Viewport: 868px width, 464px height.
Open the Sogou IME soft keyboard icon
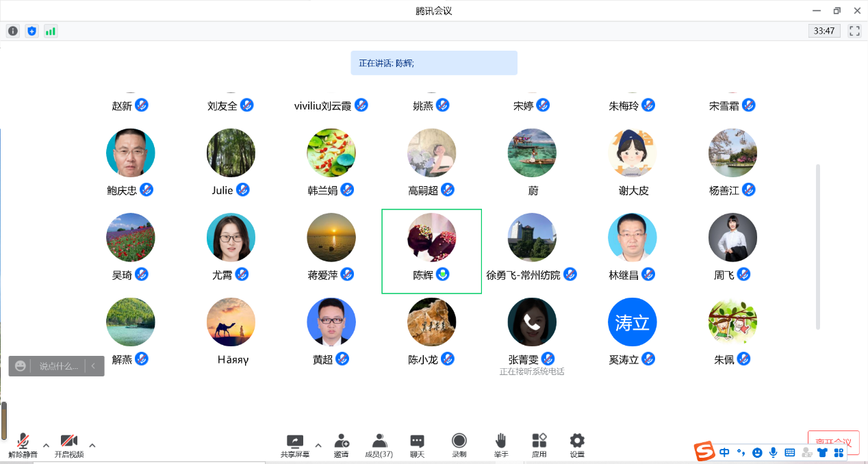[x=790, y=452]
